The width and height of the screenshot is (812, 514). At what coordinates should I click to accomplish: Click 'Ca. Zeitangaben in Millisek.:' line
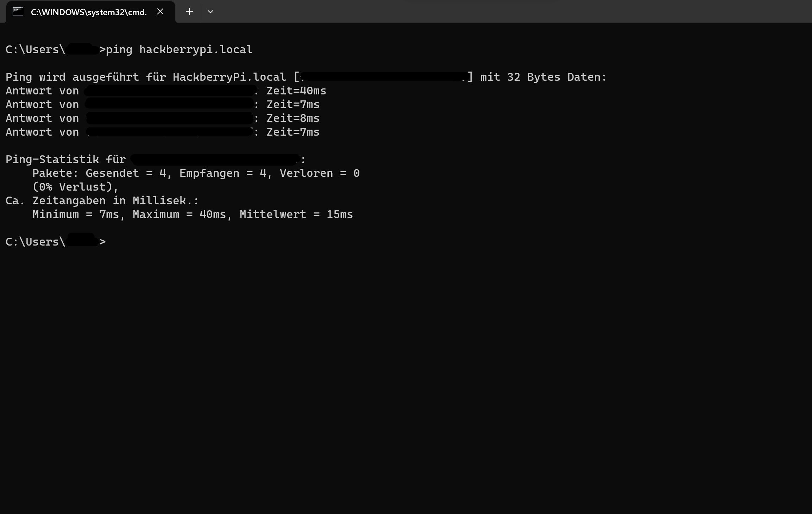point(102,201)
